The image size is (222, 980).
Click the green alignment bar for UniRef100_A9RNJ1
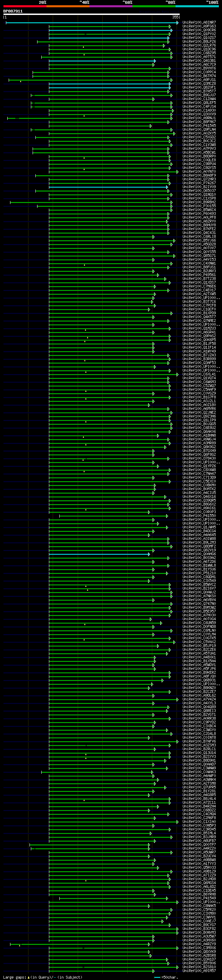coord(90,118)
